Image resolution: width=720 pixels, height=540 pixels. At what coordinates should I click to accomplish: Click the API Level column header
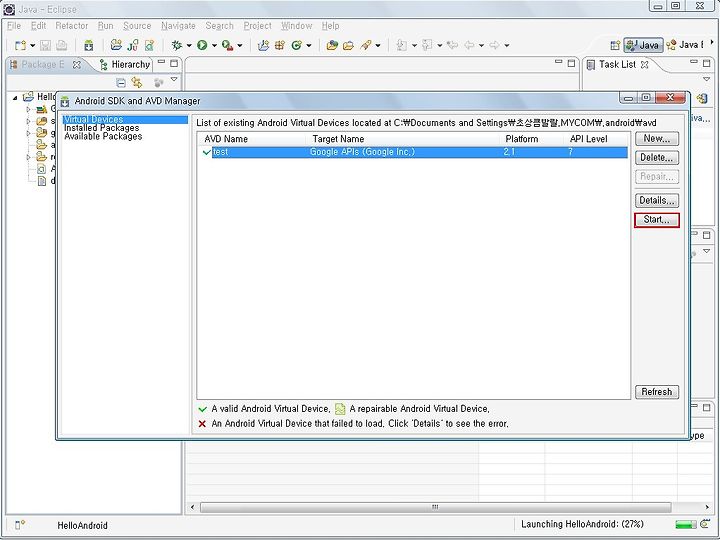[x=596, y=139]
